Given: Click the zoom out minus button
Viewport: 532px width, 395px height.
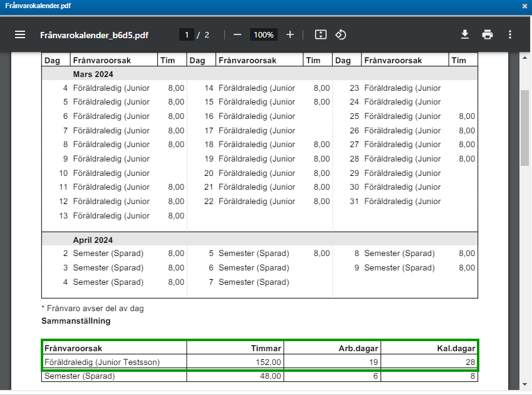Looking at the screenshot, I should click(237, 34).
